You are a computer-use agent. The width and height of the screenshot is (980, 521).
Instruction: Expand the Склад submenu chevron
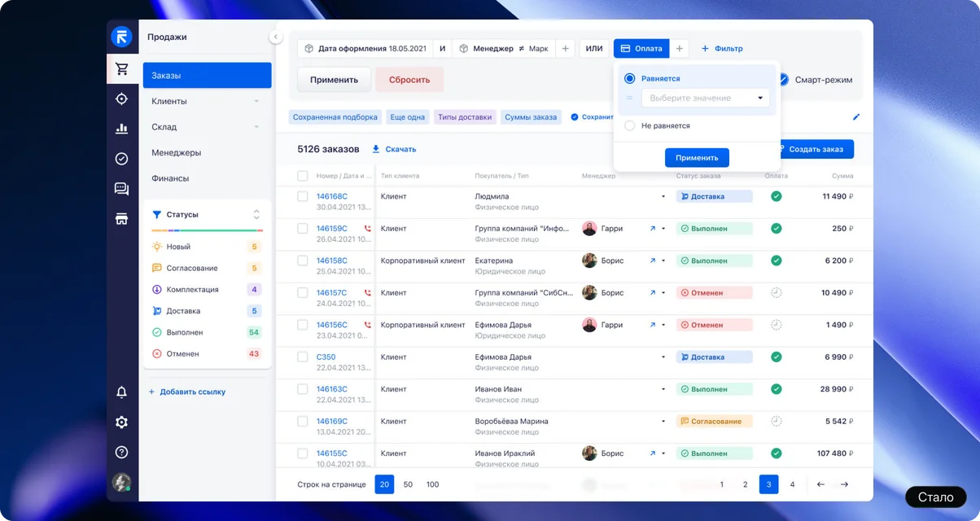pos(256,127)
